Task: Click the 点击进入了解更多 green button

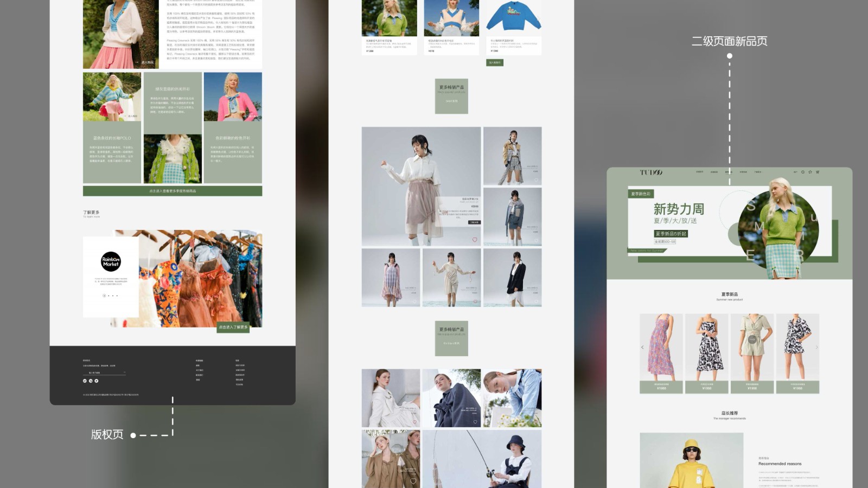Action: coord(233,328)
